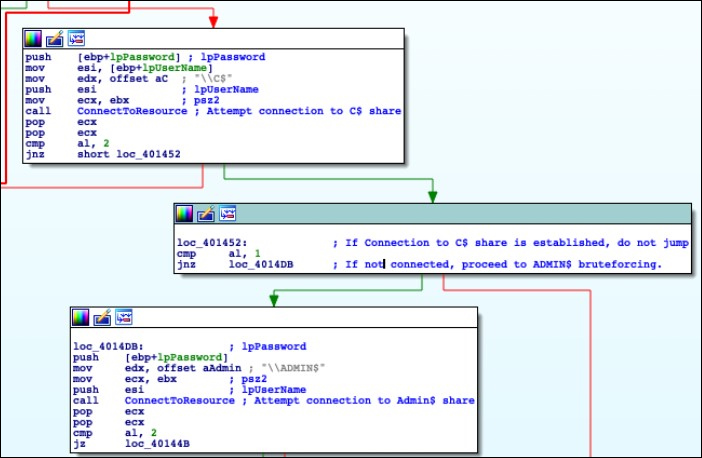
Task: Click 'mov ecx, ebx' in bottom block
Action: 125,379
